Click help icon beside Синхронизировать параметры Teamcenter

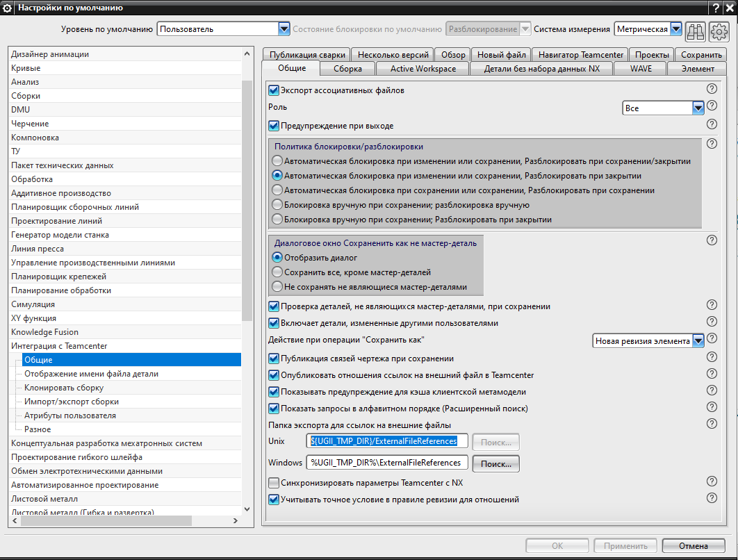712,481
